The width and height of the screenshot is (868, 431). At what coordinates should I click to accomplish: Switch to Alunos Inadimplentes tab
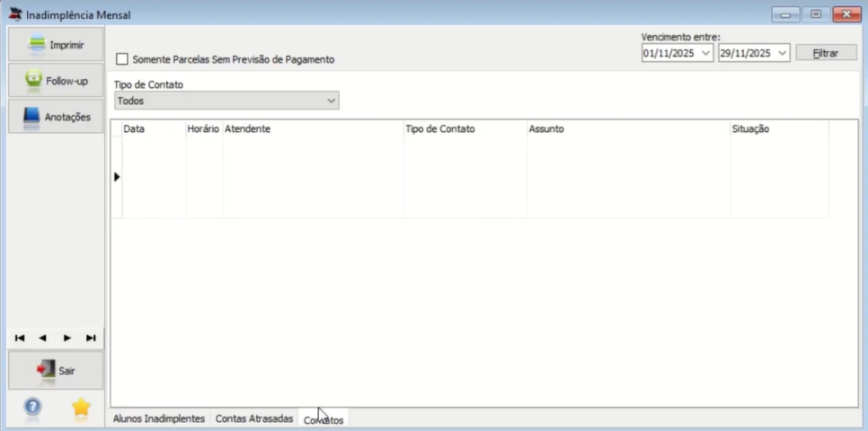[x=159, y=418]
